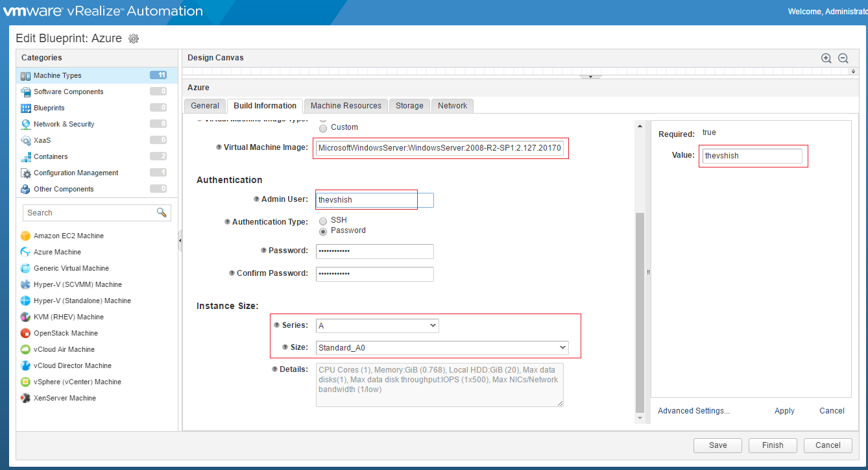Image resolution: width=868 pixels, height=470 pixels.
Task: Select the Custom image type option
Action: [322, 128]
